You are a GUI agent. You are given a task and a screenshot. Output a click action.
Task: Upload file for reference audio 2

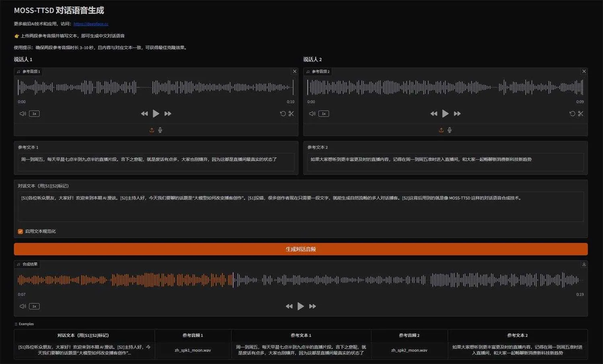pyautogui.click(x=441, y=130)
